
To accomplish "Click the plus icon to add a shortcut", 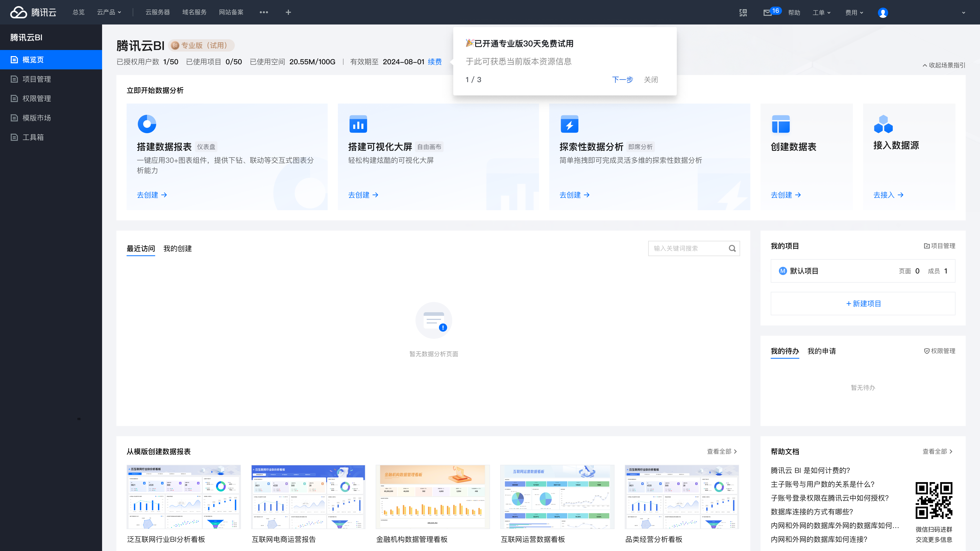I will pyautogui.click(x=288, y=12).
